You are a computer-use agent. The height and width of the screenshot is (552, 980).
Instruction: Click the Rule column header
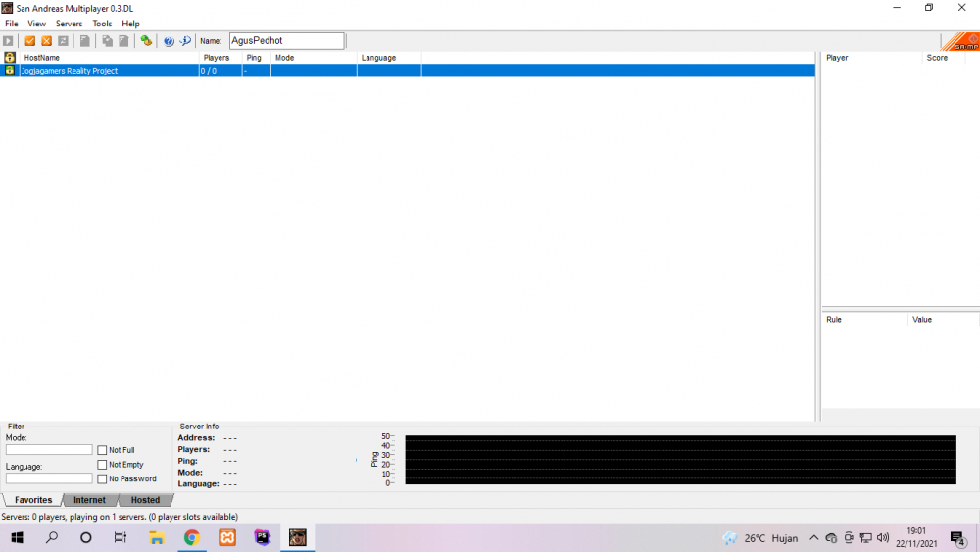(x=865, y=320)
